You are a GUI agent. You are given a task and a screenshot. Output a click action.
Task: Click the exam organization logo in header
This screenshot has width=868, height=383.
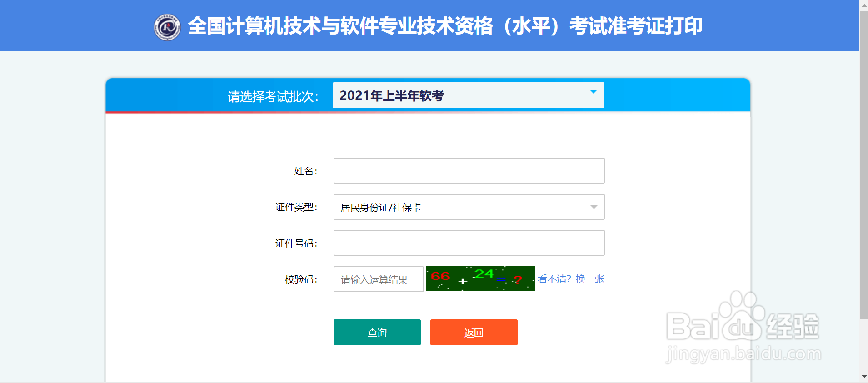pyautogui.click(x=167, y=27)
